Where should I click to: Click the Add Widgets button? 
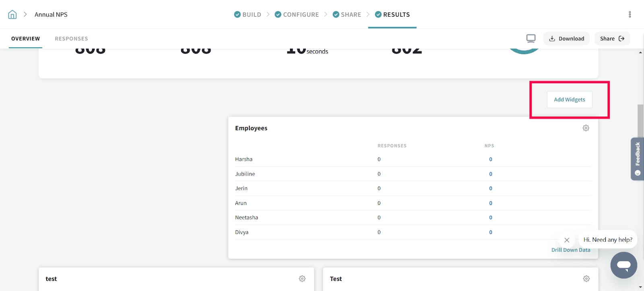569,100
